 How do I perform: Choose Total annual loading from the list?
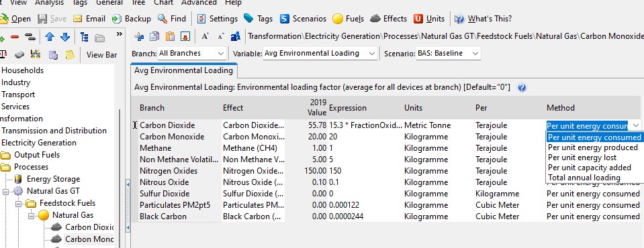(584, 178)
